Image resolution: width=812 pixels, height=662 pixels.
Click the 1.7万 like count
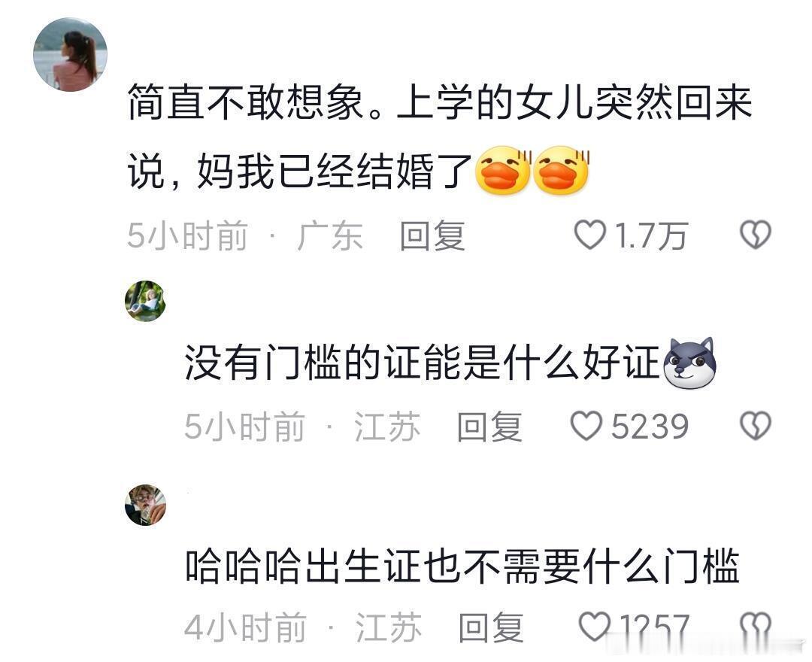coord(651,235)
